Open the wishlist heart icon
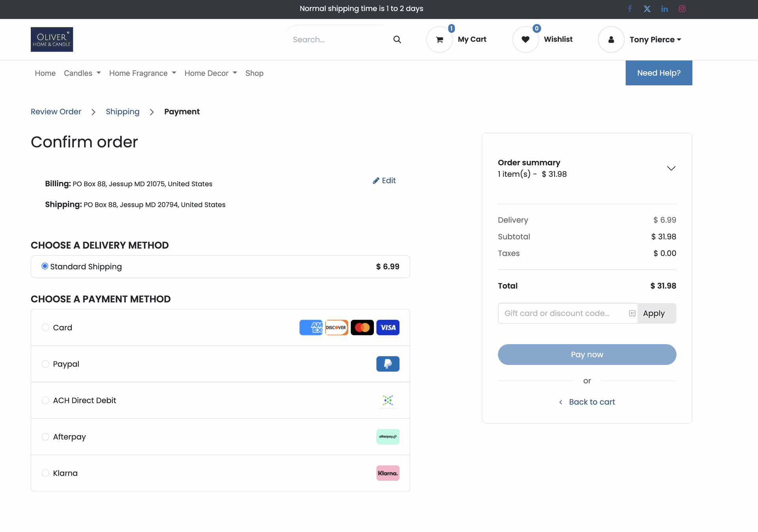This screenshot has height=532, width=758. (x=525, y=39)
